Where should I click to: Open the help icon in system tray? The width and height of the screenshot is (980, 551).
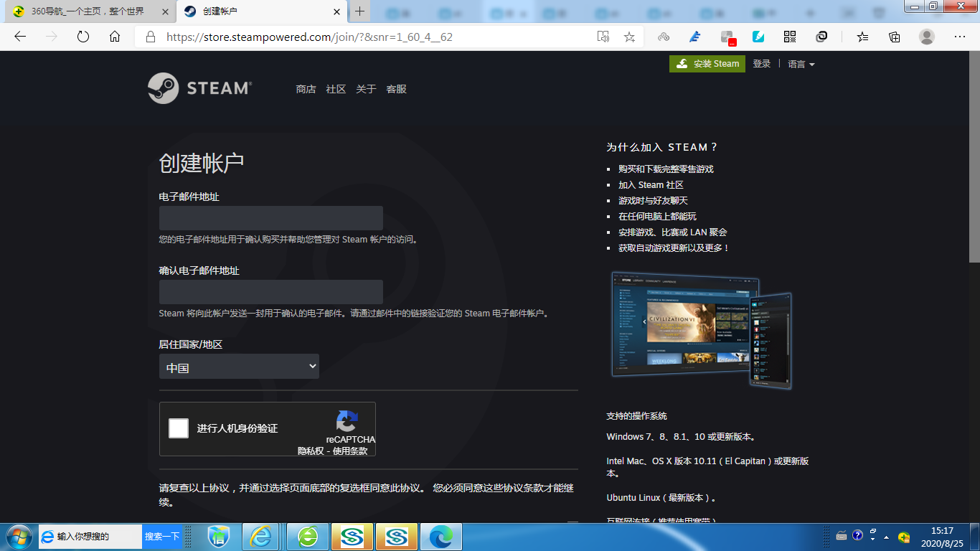coord(857,535)
